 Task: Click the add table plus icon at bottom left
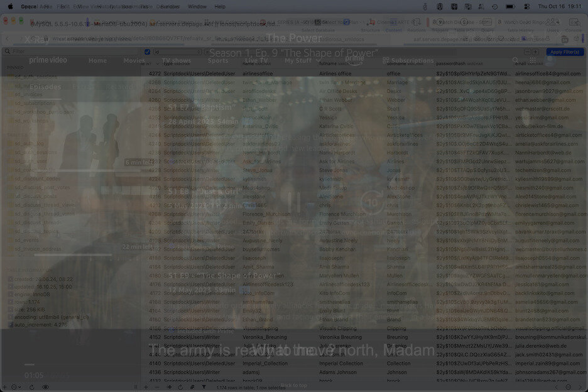tap(6, 387)
